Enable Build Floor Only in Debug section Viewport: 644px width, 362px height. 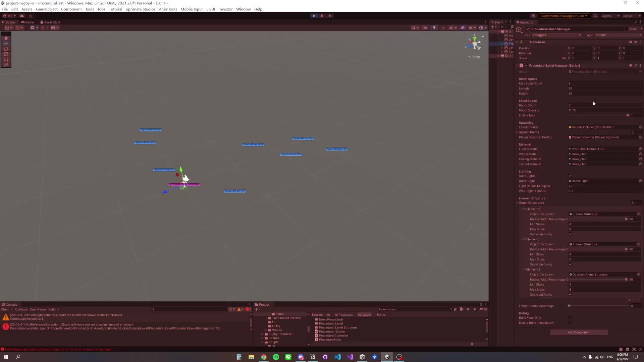coord(570,318)
